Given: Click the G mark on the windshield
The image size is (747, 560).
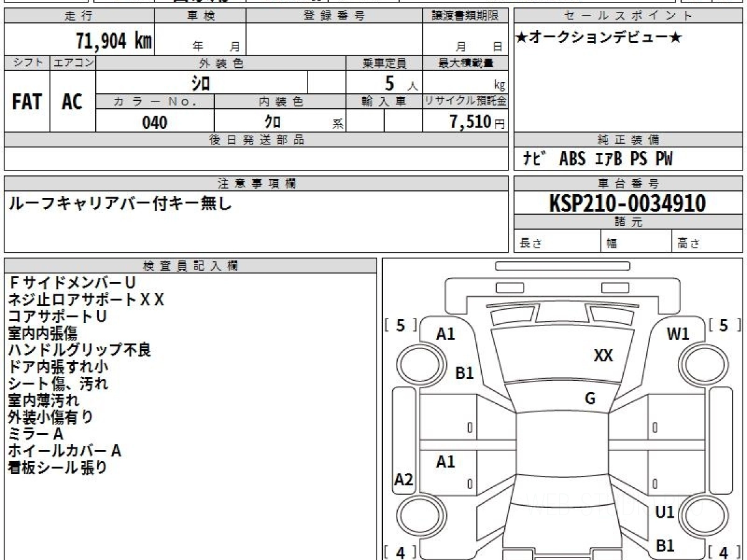Looking at the screenshot, I should click(591, 399).
